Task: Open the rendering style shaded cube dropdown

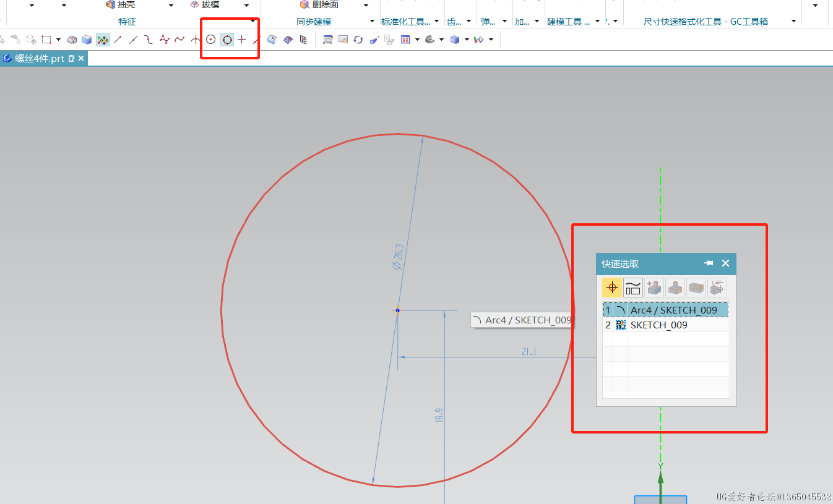Action: pyautogui.click(x=467, y=40)
